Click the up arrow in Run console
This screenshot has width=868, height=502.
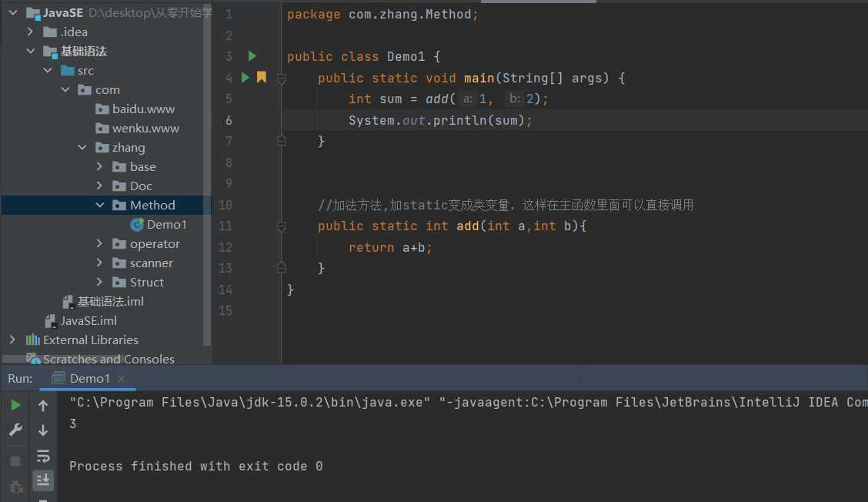coord(42,406)
